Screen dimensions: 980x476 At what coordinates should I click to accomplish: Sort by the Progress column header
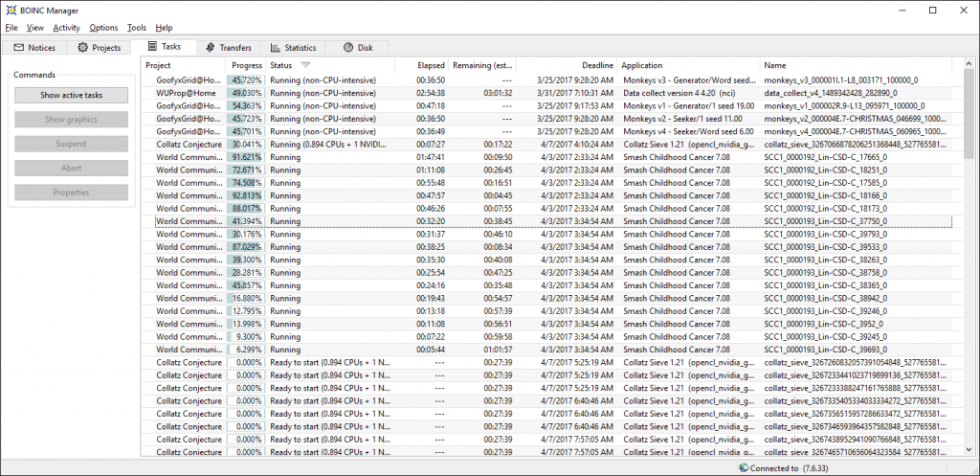(x=246, y=65)
